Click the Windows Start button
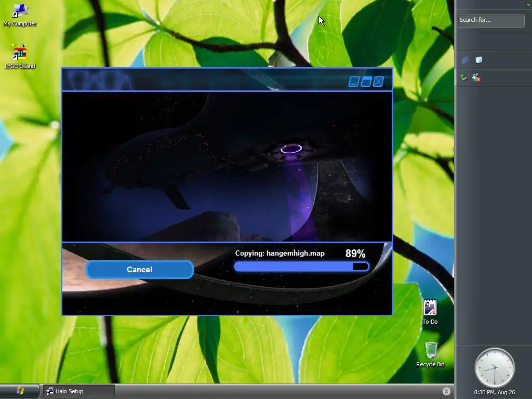Screen dimensions: 532x399 pos(20,391)
